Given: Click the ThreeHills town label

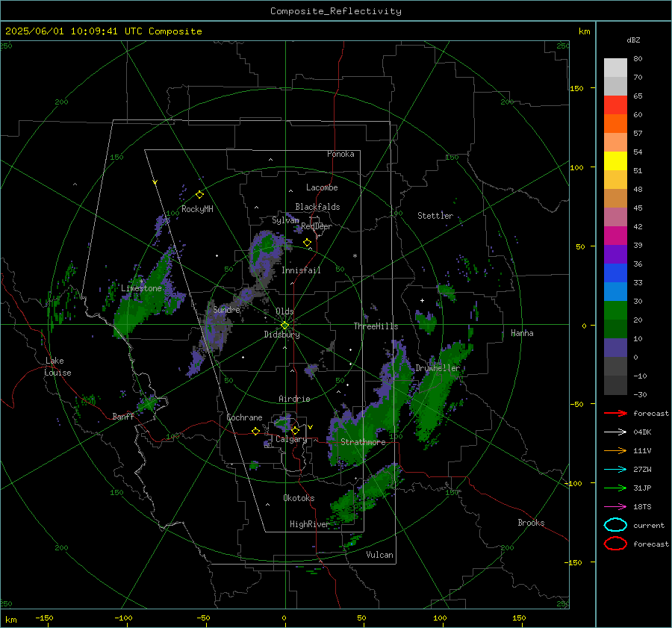Looking at the screenshot, I should tap(376, 326).
